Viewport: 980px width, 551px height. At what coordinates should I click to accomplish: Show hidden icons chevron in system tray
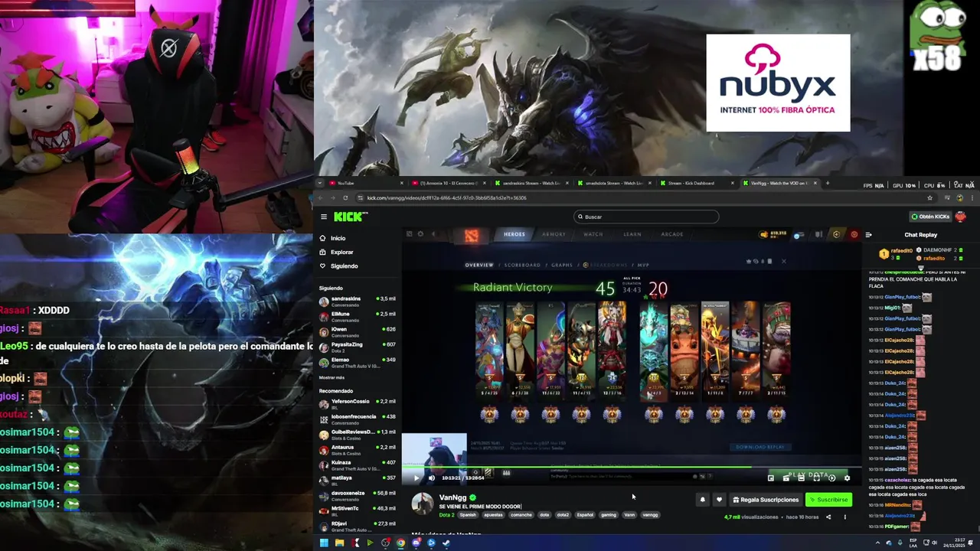point(877,543)
